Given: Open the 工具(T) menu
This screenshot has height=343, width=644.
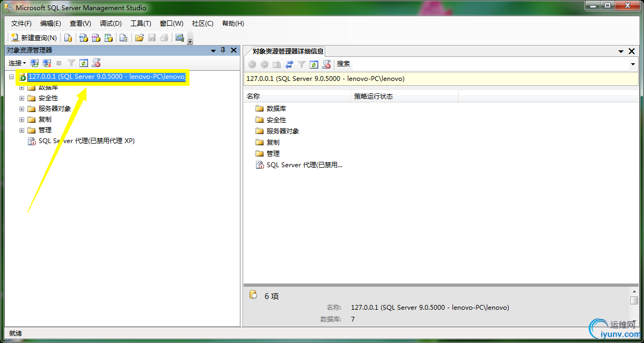Looking at the screenshot, I should (x=141, y=24).
